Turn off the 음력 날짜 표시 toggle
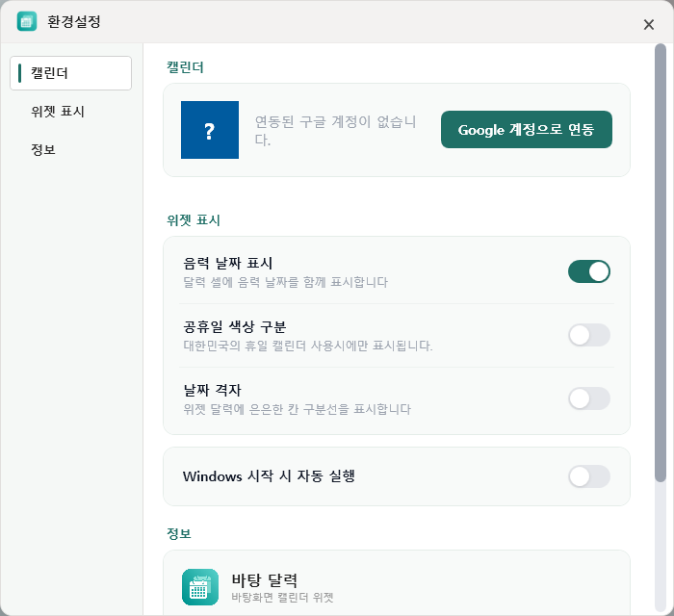The height and width of the screenshot is (616, 674). point(589,271)
